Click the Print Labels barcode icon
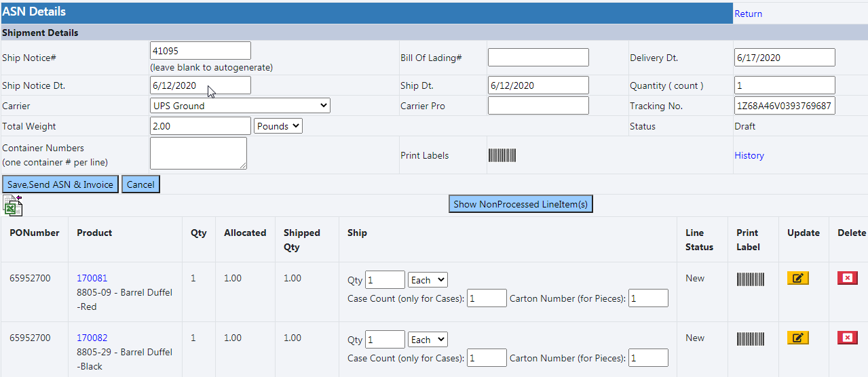868x377 pixels. point(502,155)
